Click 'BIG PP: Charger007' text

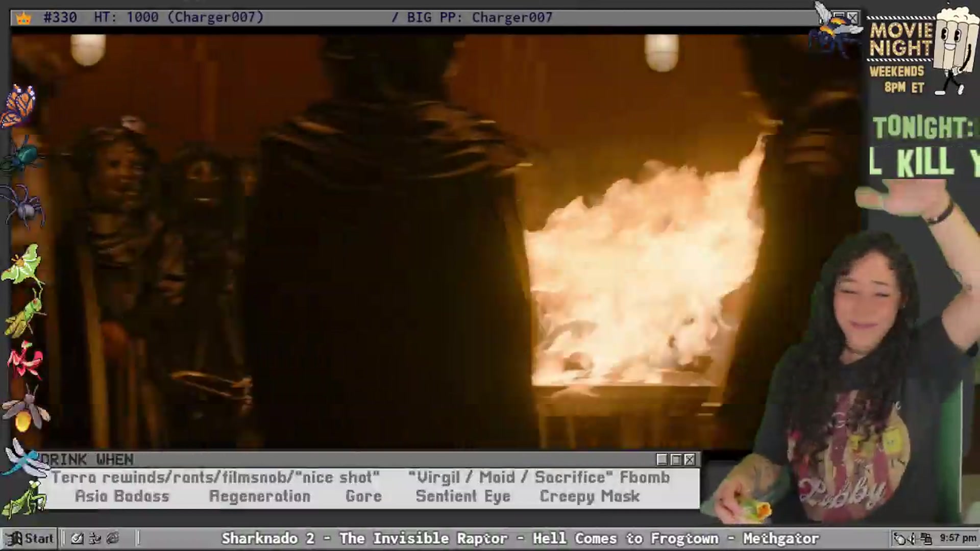pyautogui.click(x=480, y=17)
